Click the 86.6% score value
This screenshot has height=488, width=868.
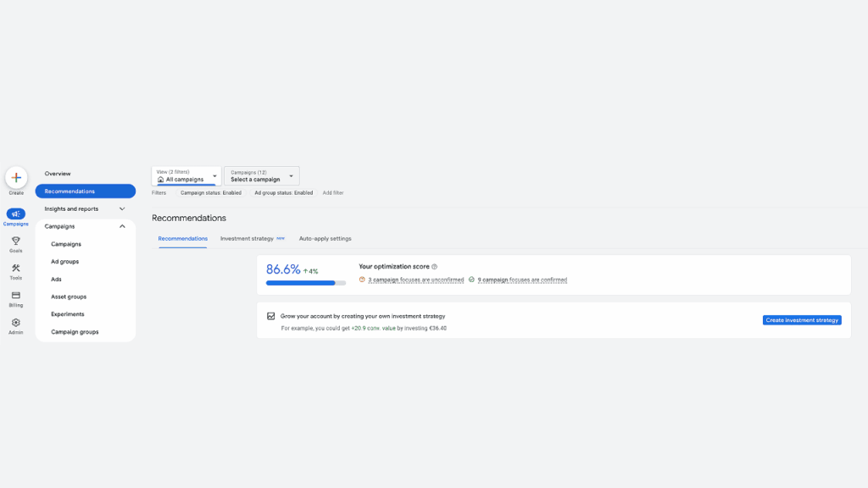tap(283, 269)
